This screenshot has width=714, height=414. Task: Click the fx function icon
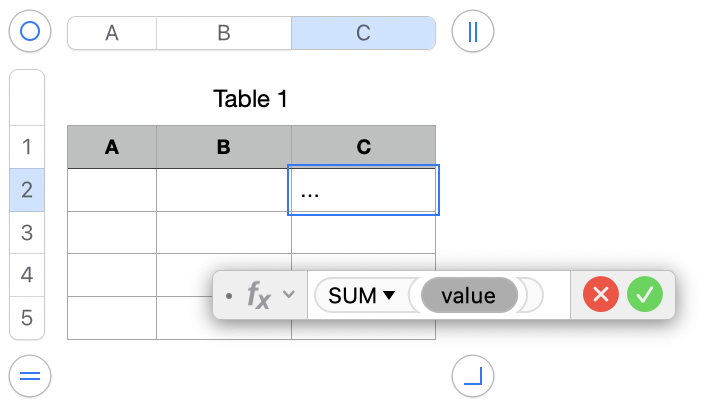coord(259,295)
